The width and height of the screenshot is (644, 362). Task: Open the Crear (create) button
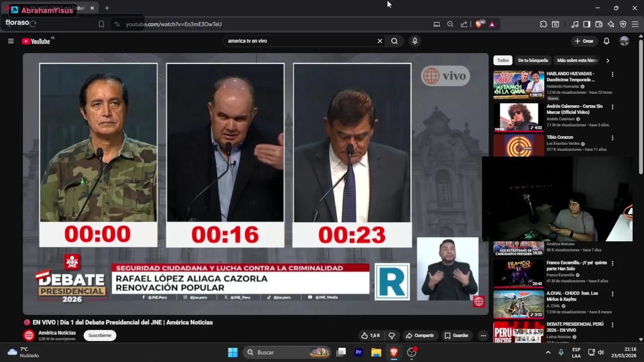[584, 41]
